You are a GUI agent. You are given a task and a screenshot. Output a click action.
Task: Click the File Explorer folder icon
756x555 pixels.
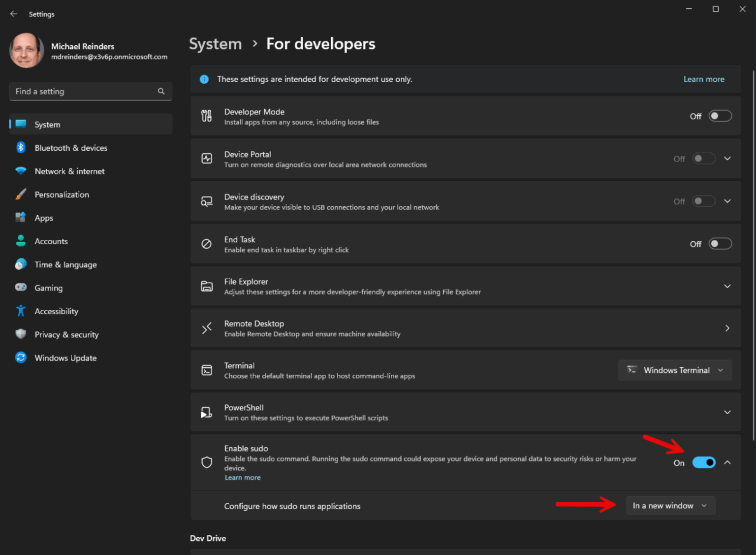(206, 286)
